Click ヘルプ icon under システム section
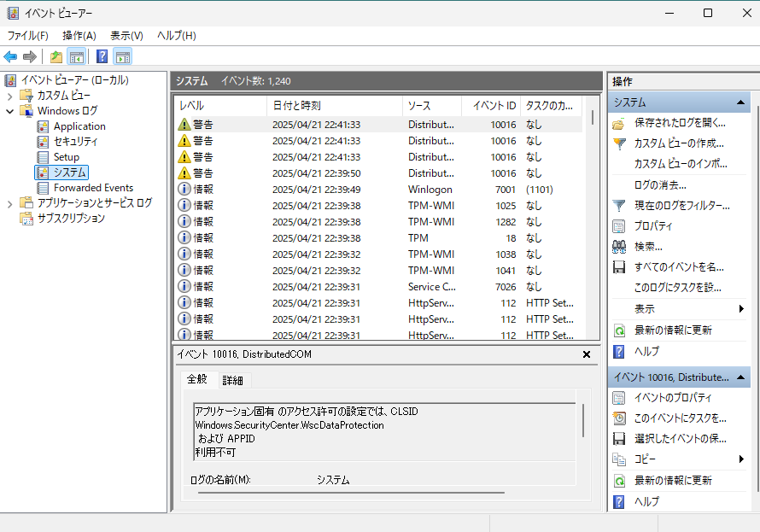This screenshot has width=760, height=532. [x=619, y=352]
